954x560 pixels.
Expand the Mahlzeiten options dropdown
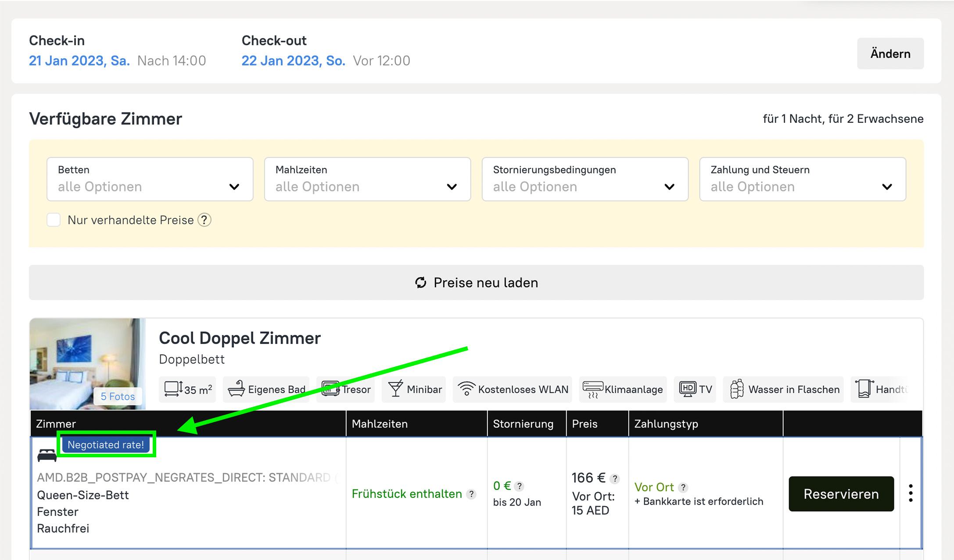point(367,179)
